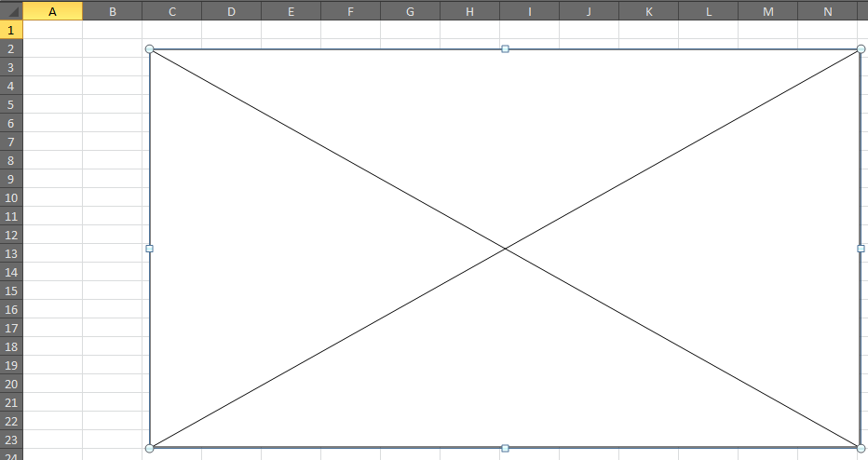Click the intersection point of the diagonal lines

click(505, 249)
